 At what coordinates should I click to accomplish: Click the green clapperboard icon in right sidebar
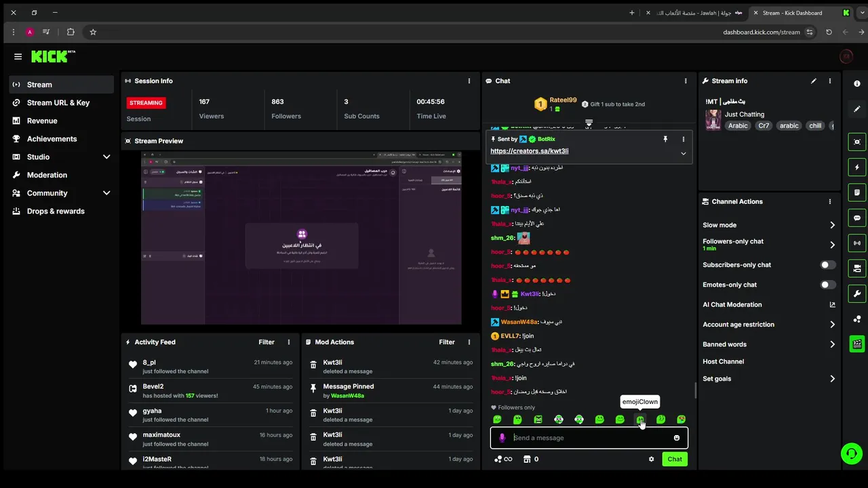(857, 344)
